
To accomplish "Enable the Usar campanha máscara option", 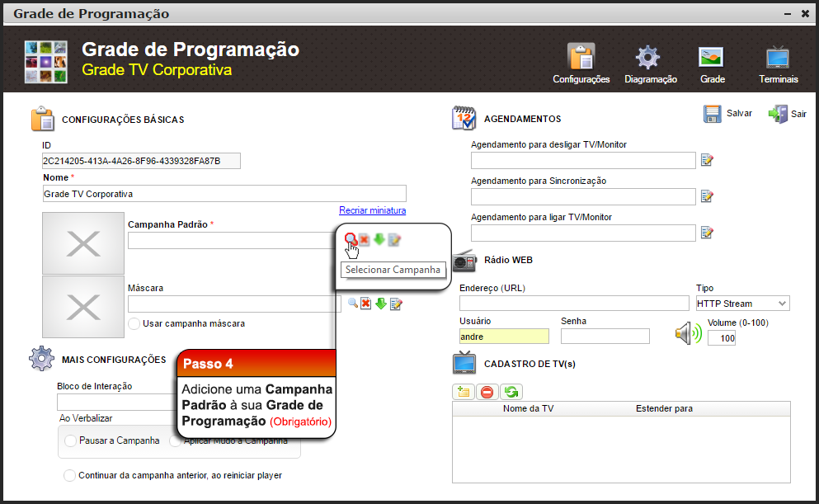I will [133, 323].
